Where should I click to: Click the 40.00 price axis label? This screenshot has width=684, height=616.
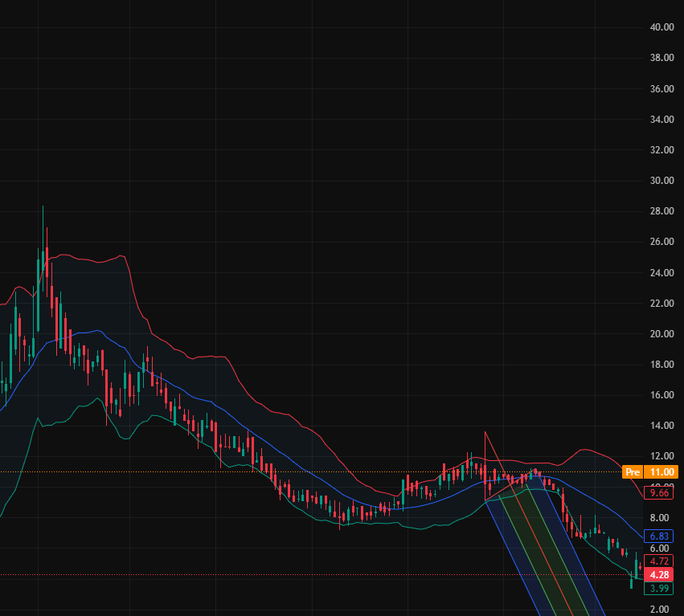661,27
